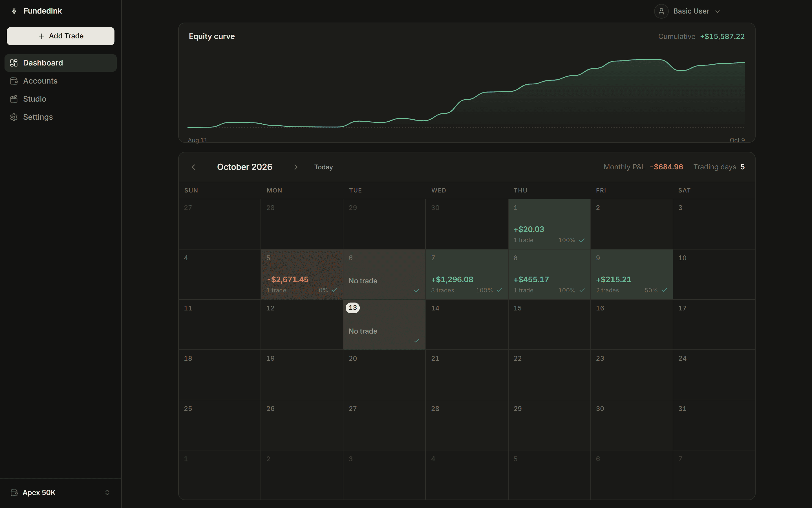The height and width of the screenshot is (508, 812).
Task: Click the +$1,296.08 profit on October 7
Action: pos(452,279)
